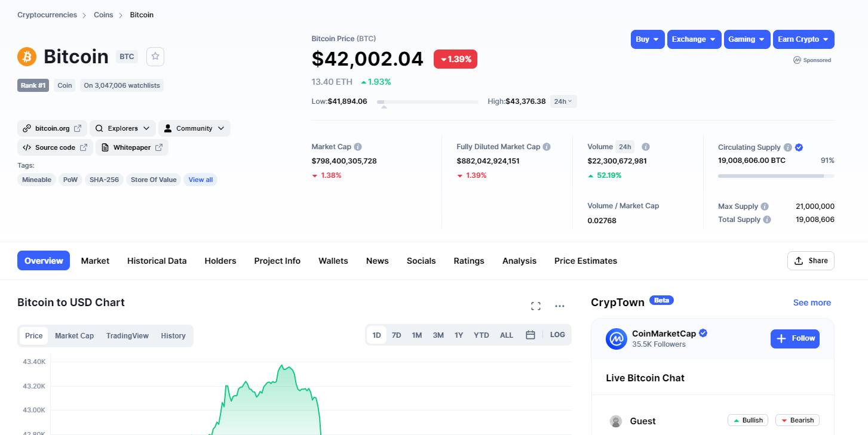Click View all tags
This screenshot has height=435, width=868.
click(201, 180)
